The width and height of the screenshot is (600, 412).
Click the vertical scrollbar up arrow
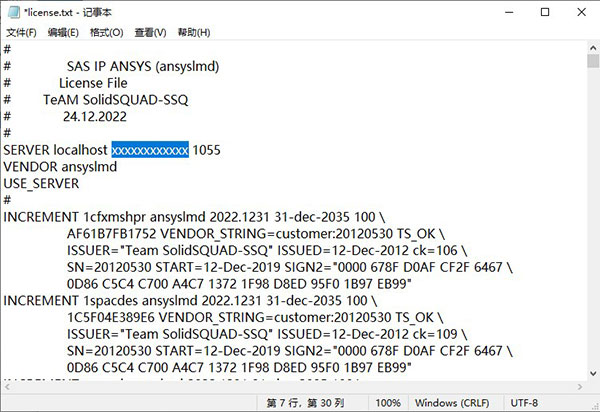[593, 48]
